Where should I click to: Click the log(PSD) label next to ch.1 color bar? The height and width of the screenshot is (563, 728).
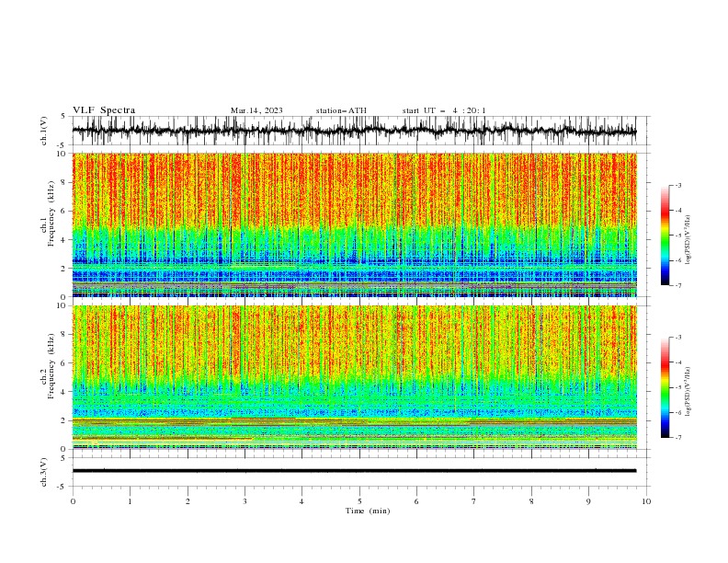688,240
